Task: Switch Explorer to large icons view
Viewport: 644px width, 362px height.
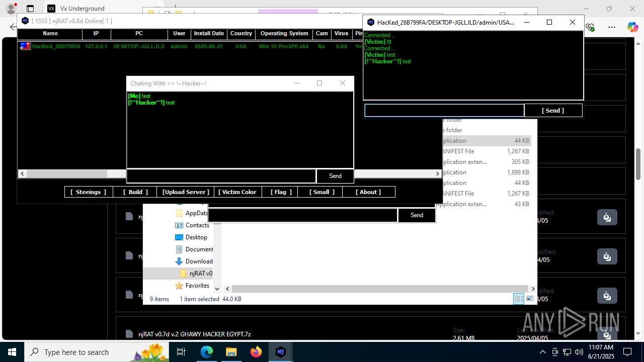Action: pos(529,299)
